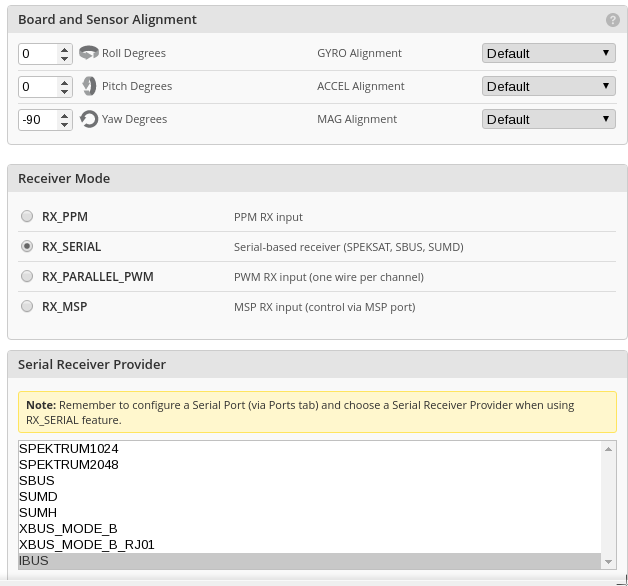Viewport: 628px width, 586px height.
Task: Select the RX_PPM receiver mode
Action: coord(27,216)
